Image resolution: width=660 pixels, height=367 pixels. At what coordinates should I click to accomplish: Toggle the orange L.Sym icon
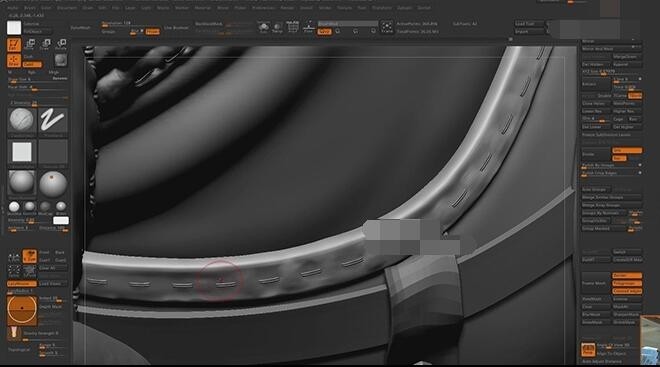29,255
